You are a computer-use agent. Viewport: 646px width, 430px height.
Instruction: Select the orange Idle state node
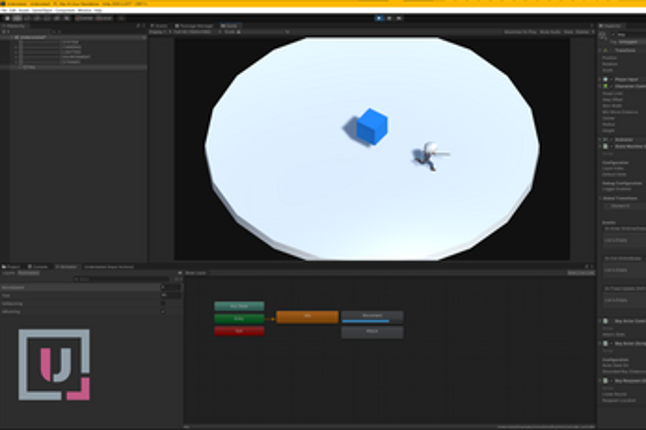coord(307,316)
